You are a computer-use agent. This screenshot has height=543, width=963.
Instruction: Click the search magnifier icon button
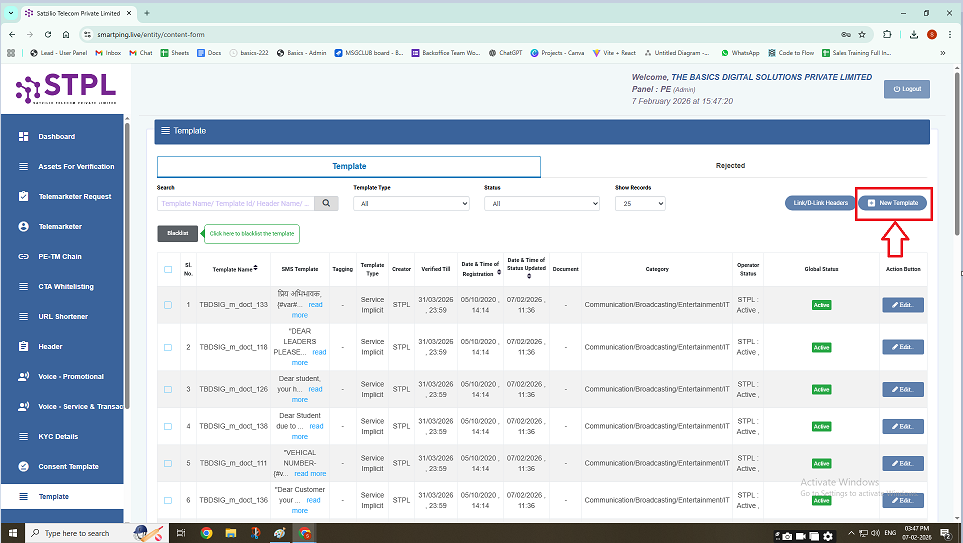coord(326,203)
